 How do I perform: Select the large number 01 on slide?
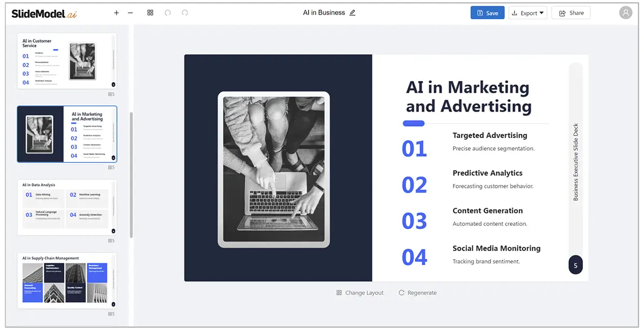pos(414,149)
